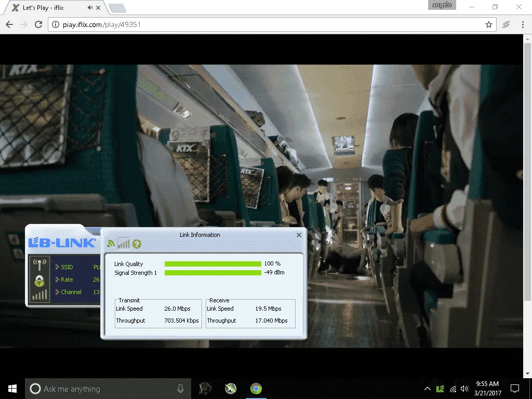Click the address bar URL piay.iflix.com

click(x=101, y=24)
